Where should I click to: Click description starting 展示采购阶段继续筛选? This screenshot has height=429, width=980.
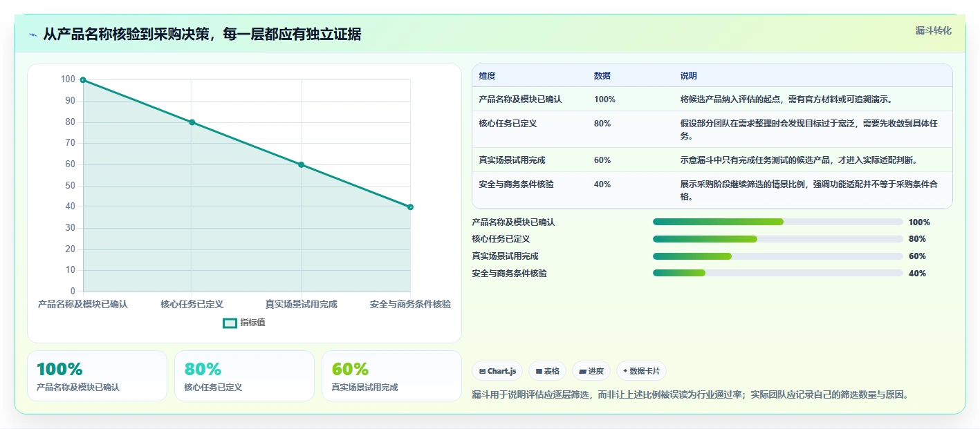click(x=810, y=191)
